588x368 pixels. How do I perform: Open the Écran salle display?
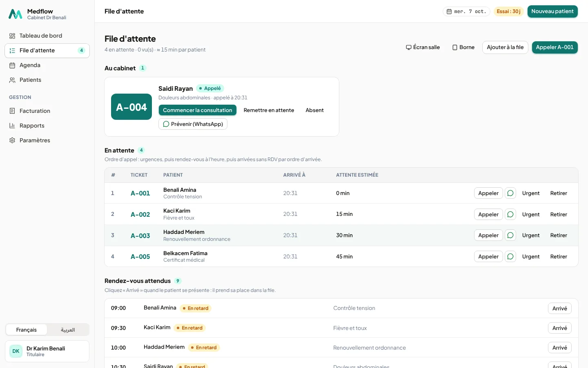pyautogui.click(x=423, y=47)
